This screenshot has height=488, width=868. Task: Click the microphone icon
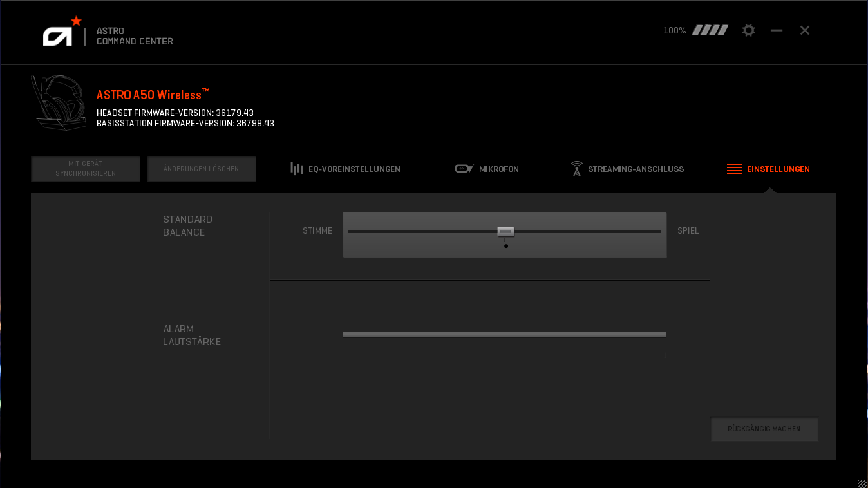pyautogui.click(x=464, y=169)
